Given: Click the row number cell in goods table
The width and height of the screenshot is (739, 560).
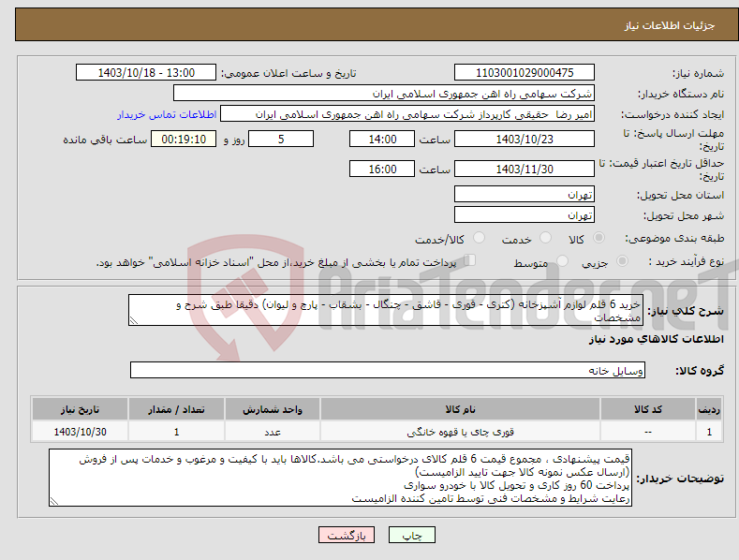Looking at the screenshot, I should pyautogui.click(x=709, y=432).
